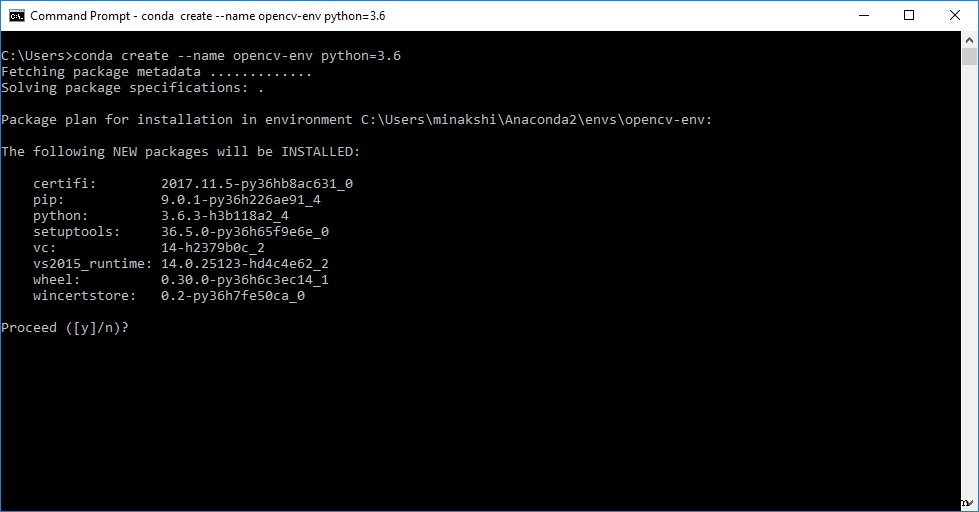The height and width of the screenshot is (512, 979).
Task: Click the Fetching package metadata line
Action: pos(157,72)
